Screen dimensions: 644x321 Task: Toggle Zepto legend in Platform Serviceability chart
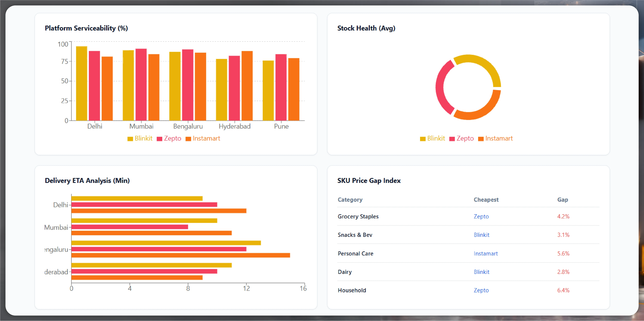point(169,138)
